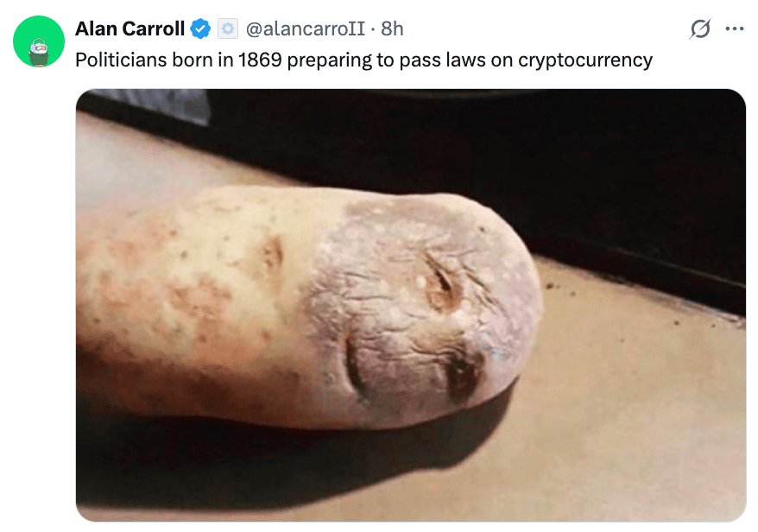Click the tweet text about politicians born in 1869
This screenshot has width=758, height=532.
(x=363, y=60)
